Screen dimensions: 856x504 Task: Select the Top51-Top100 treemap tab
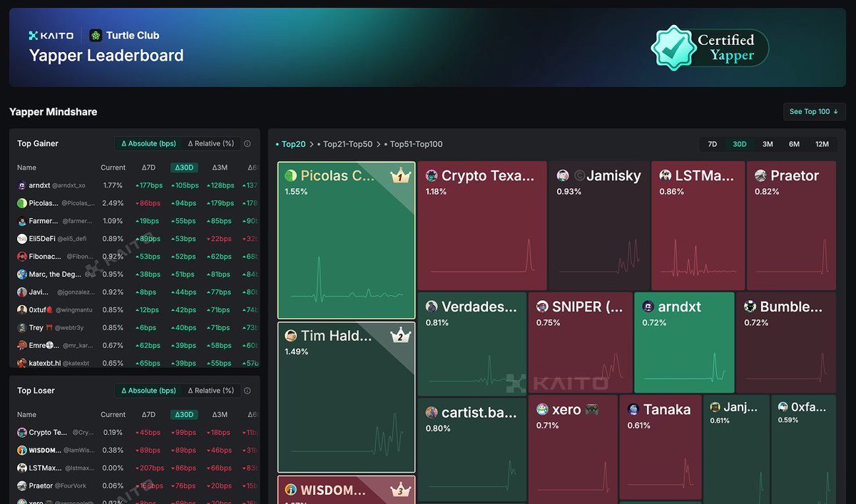(x=413, y=144)
